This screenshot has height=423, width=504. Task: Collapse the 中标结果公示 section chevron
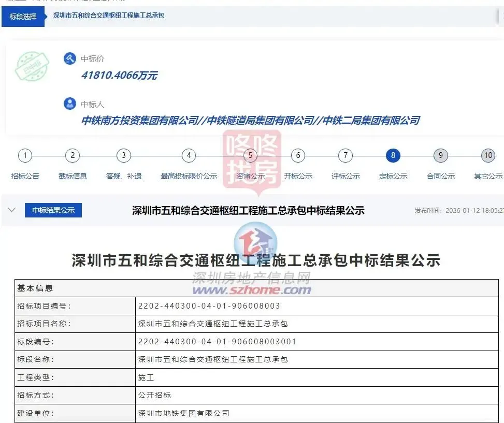point(11,210)
